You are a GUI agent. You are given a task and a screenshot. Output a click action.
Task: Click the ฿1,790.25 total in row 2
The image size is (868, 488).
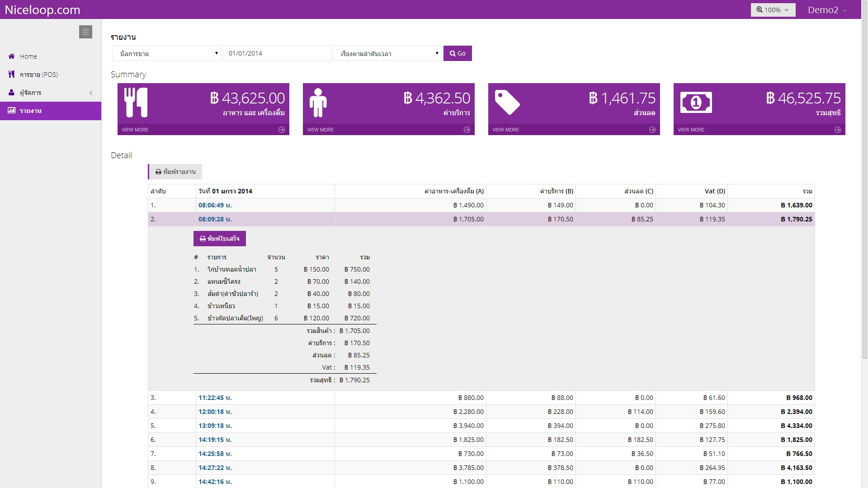click(797, 219)
